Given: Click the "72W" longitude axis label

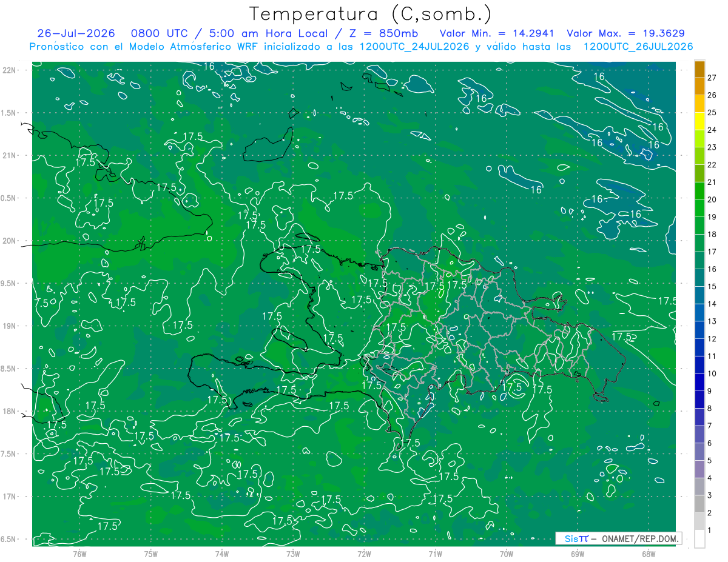Looking at the screenshot, I should 364,554.
